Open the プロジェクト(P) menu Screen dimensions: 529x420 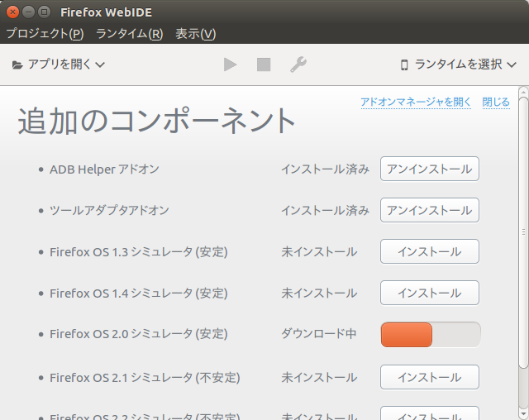pos(45,34)
